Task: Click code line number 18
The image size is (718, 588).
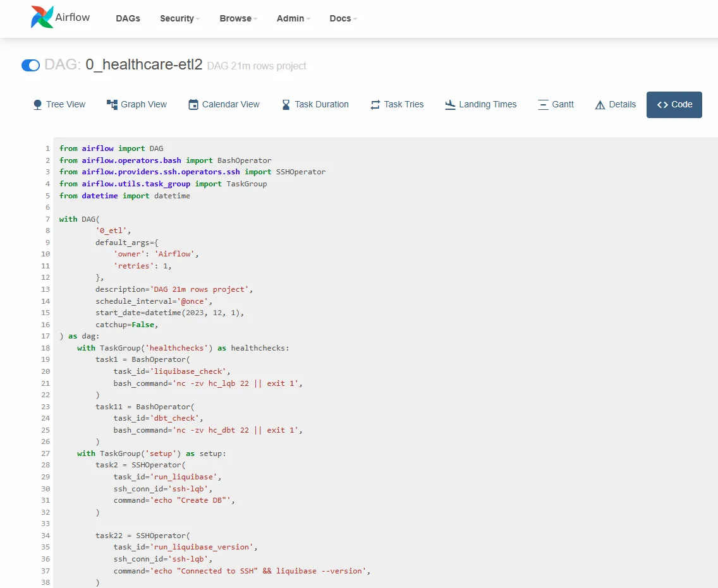Action: click(46, 348)
